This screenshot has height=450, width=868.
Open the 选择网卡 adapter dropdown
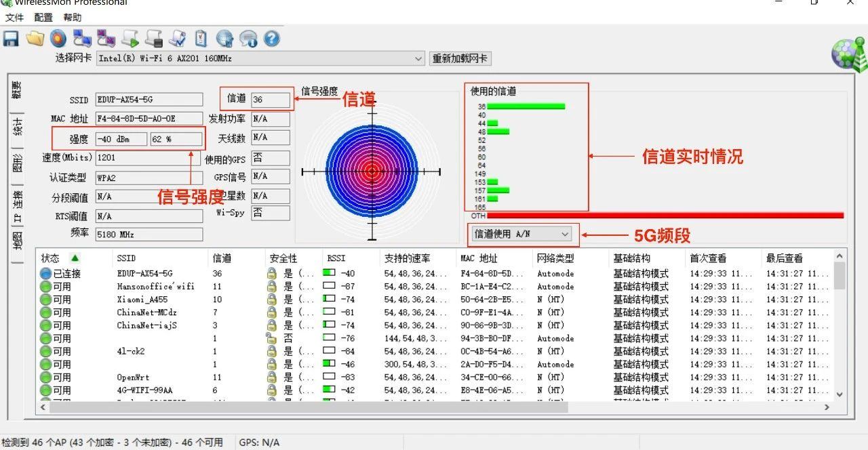(418, 59)
